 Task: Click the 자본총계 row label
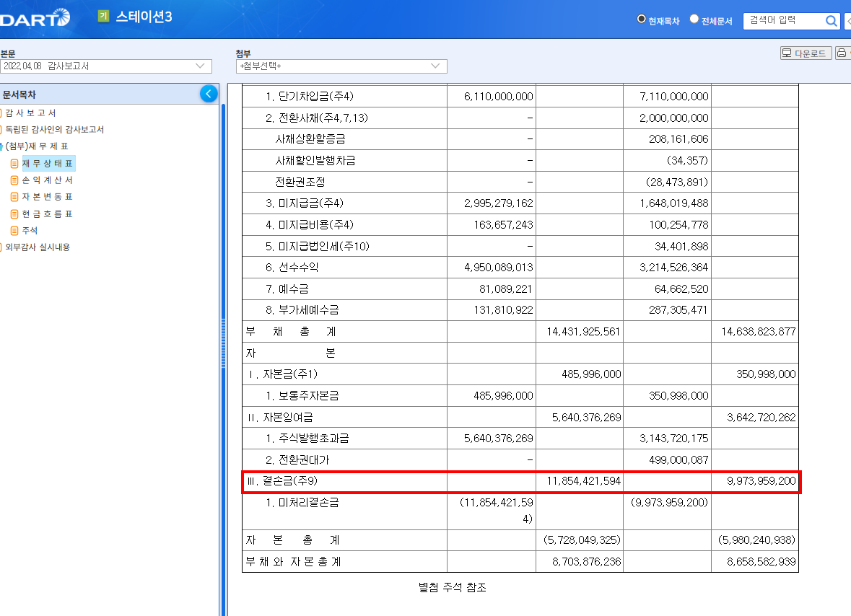pyautogui.click(x=292, y=540)
